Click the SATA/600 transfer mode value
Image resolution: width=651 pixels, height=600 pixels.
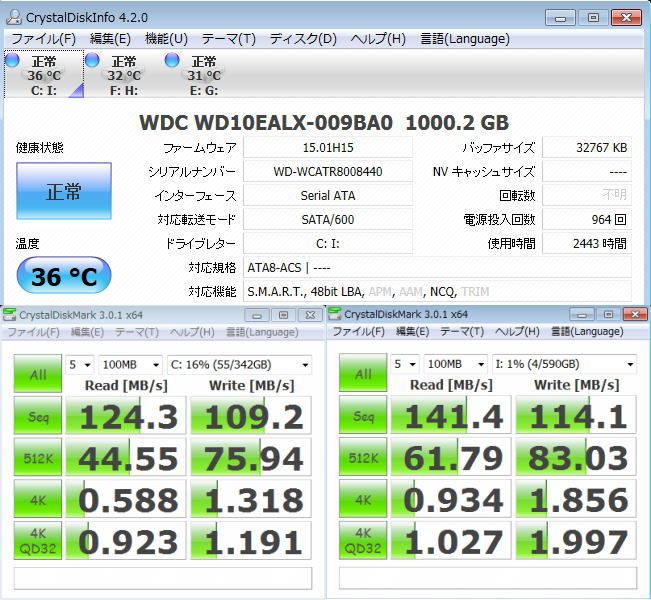tap(328, 220)
